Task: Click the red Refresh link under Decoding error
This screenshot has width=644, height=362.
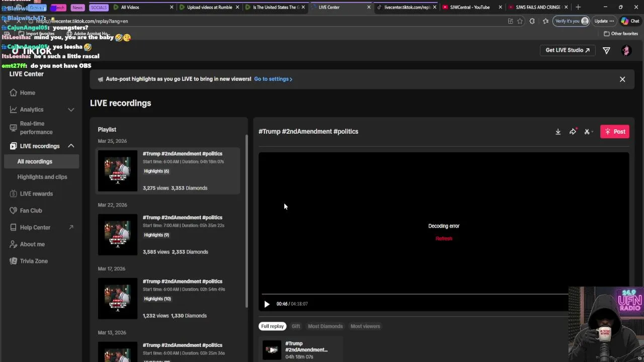Action: tap(444, 238)
